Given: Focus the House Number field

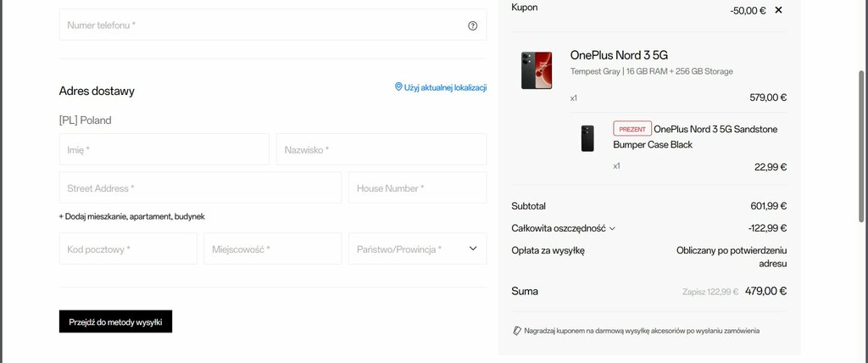Looking at the screenshot, I should pyautogui.click(x=417, y=188).
